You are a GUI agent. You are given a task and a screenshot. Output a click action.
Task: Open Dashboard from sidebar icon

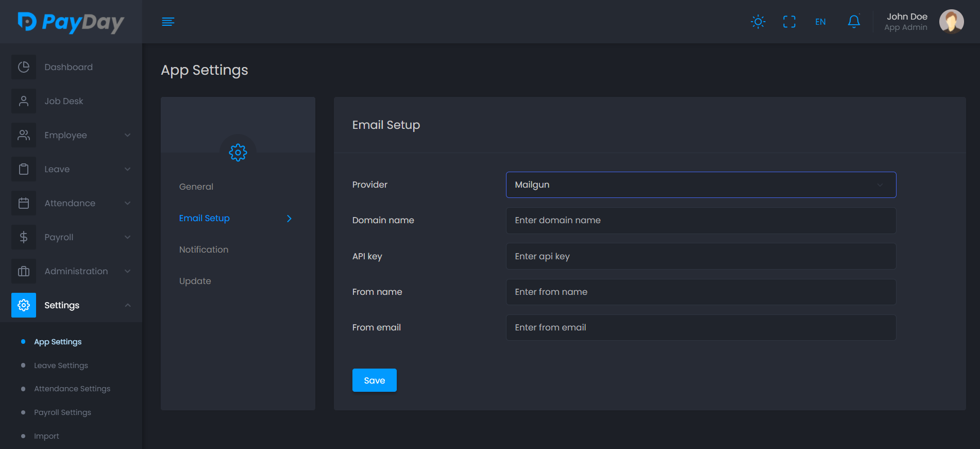pyautogui.click(x=24, y=67)
